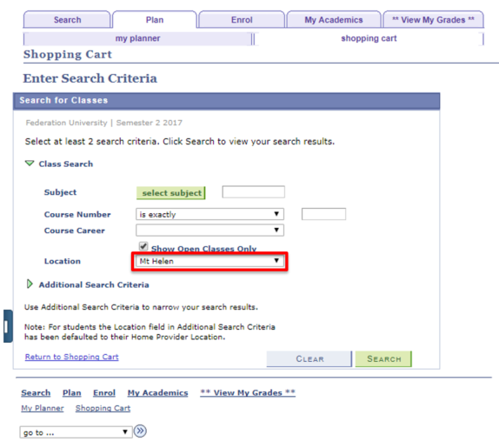
Task: Switch to the My Academics tab
Action: click(334, 20)
